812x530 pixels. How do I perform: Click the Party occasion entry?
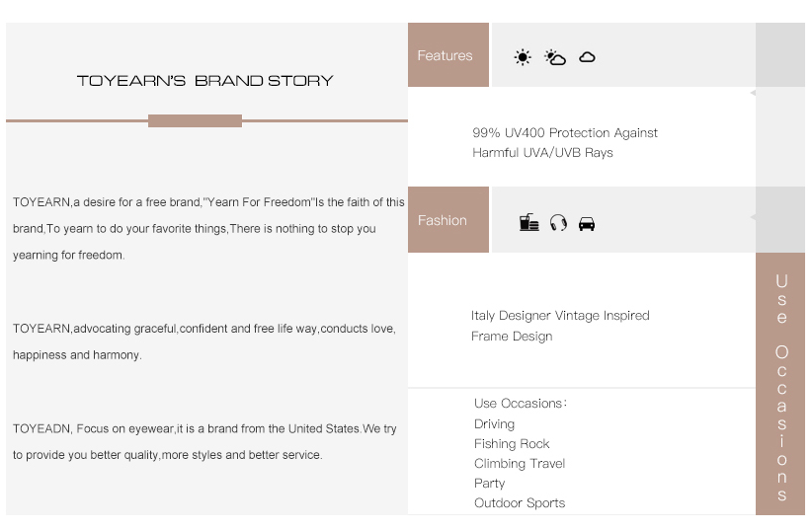click(489, 483)
